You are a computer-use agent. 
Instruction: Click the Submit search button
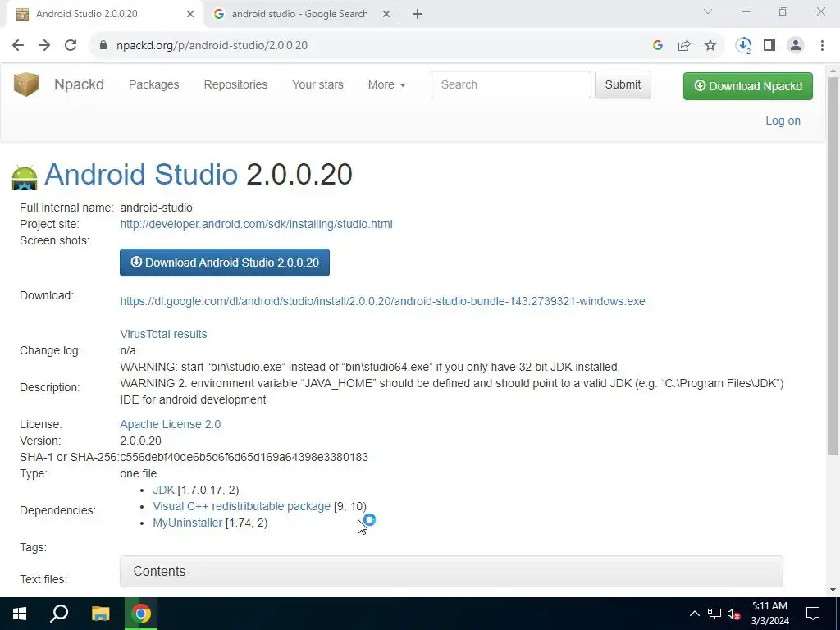(623, 84)
